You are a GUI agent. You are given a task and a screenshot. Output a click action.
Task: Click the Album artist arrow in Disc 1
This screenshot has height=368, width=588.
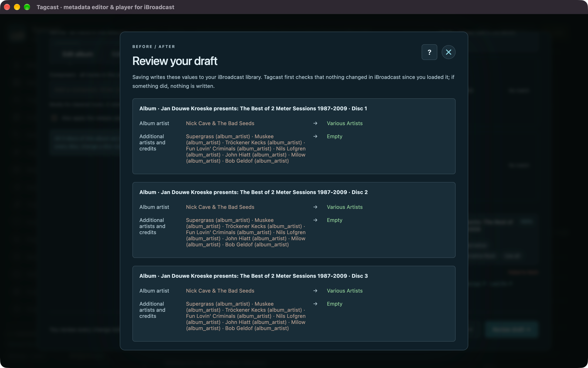click(315, 123)
